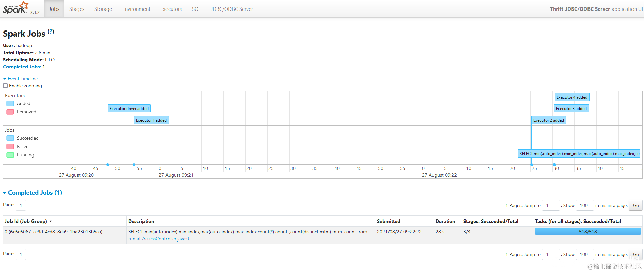644x272 pixels.
Task: Click the 518/518 tasks progress bar
Action: [x=588, y=232]
